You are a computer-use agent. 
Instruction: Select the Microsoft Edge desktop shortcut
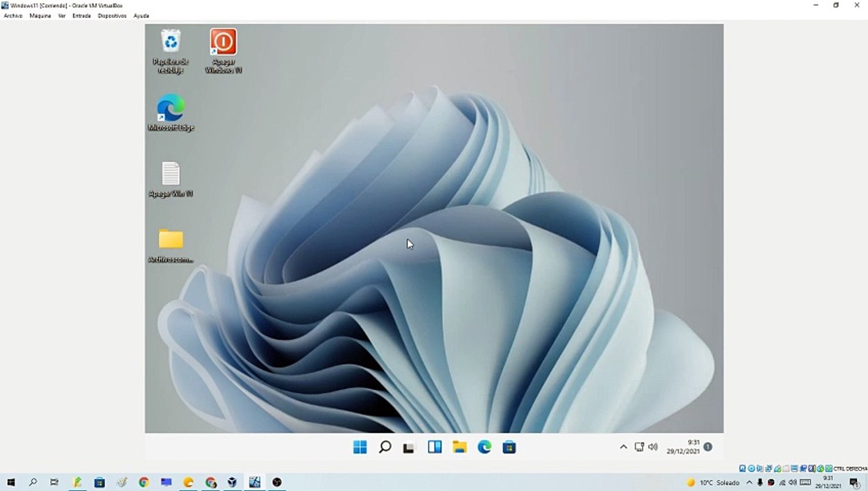pyautogui.click(x=171, y=113)
